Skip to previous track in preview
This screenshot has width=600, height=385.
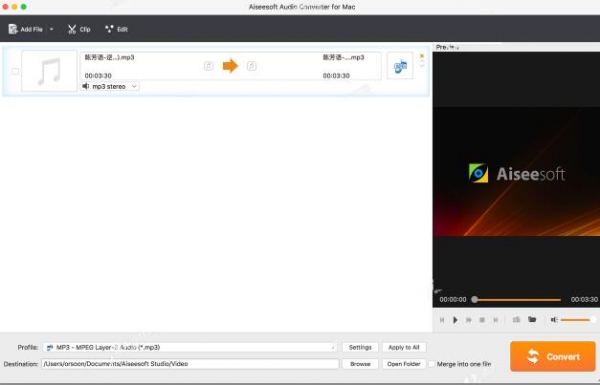pos(442,320)
